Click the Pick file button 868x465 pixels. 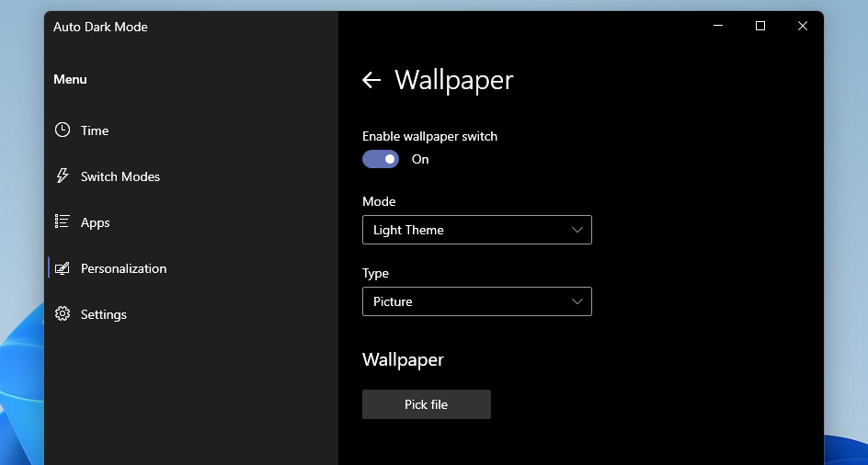[x=427, y=404]
